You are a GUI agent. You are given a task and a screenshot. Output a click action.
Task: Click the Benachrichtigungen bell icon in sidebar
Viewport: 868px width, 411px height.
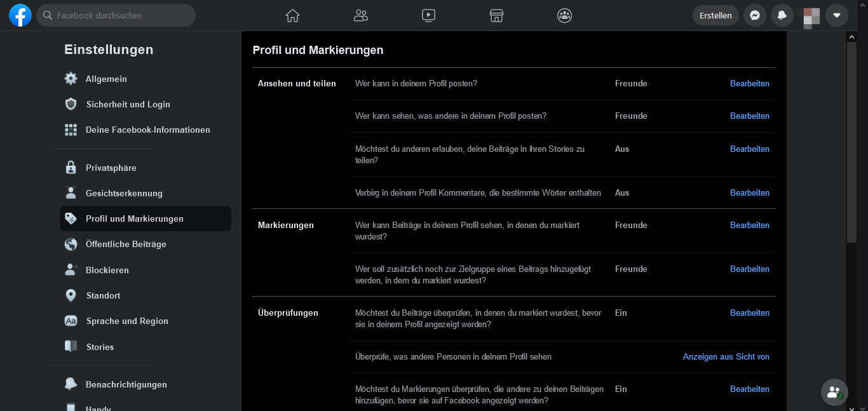71,384
